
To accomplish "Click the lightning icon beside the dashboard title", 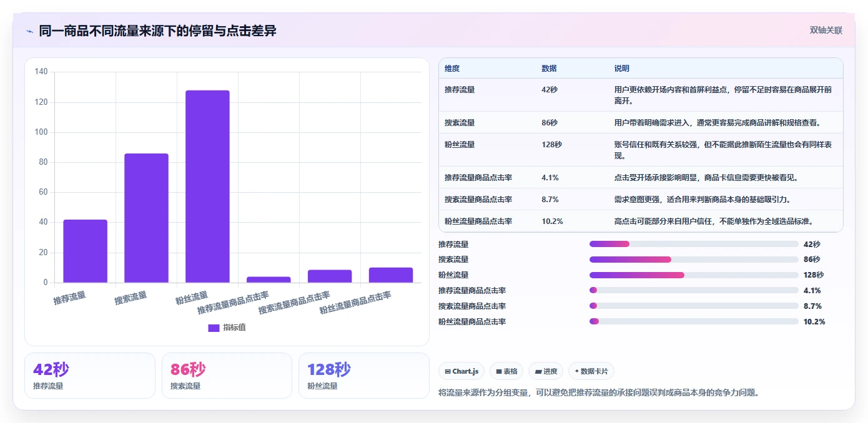I will coord(30,31).
